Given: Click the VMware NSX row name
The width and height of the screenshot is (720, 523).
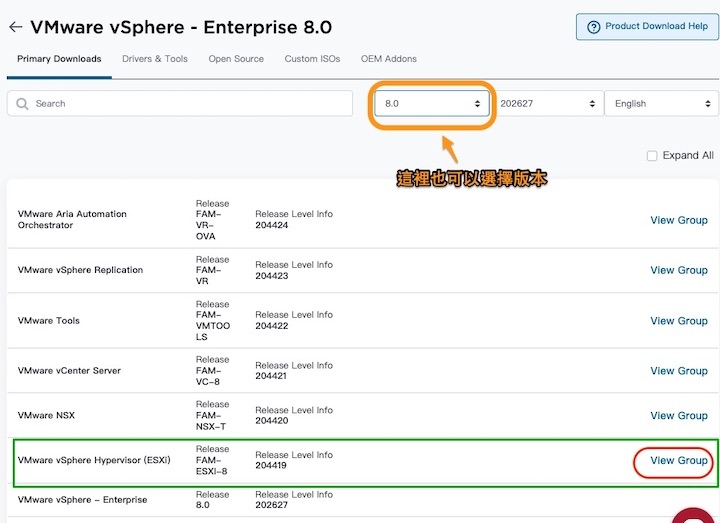Looking at the screenshot, I should click(x=46, y=415).
